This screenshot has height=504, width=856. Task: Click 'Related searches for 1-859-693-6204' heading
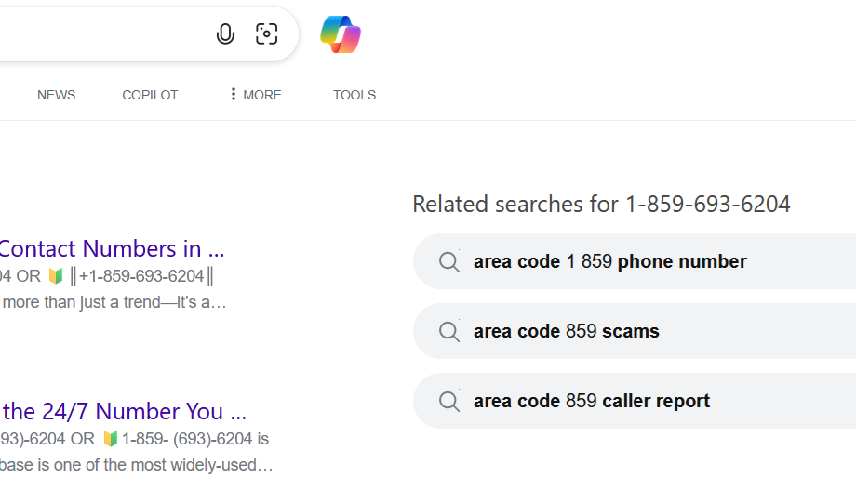pyautogui.click(x=601, y=204)
